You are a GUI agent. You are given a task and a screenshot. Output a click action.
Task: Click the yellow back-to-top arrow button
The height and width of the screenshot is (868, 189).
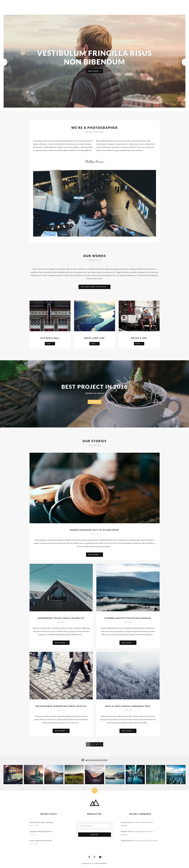(94, 790)
